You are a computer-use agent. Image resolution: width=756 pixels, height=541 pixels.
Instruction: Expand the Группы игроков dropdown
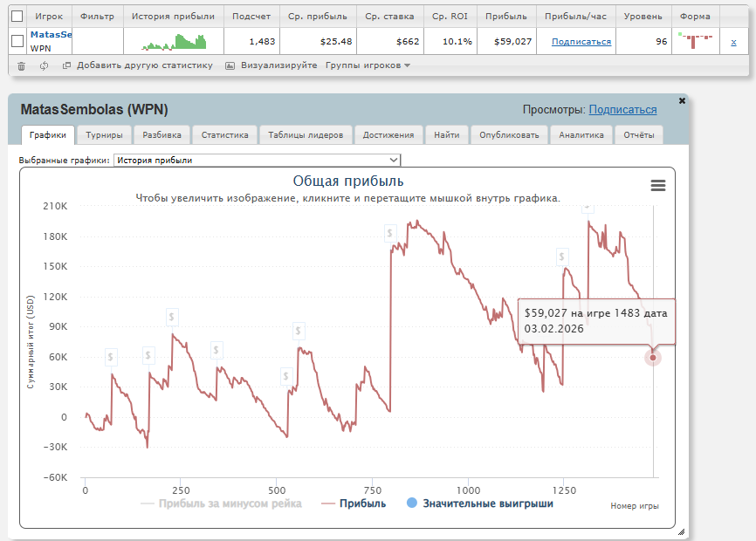point(368,65)
